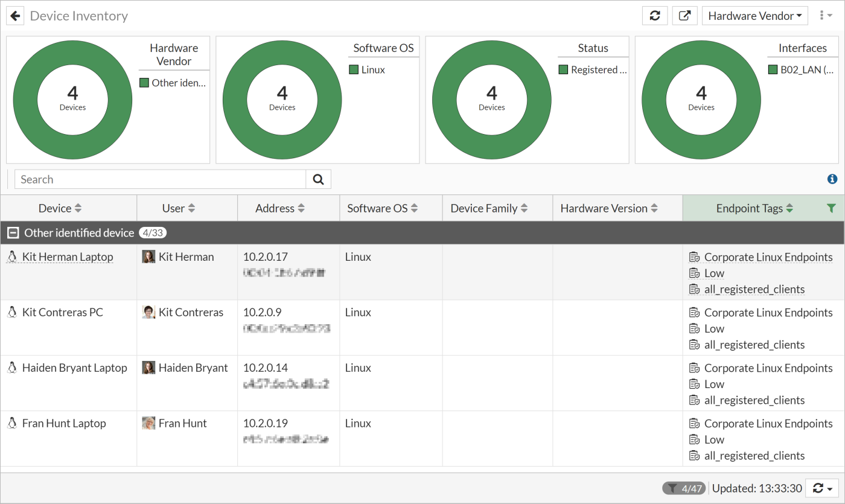Click the 4/47 filter count badge
845x504 pixels.
(684, 488)
